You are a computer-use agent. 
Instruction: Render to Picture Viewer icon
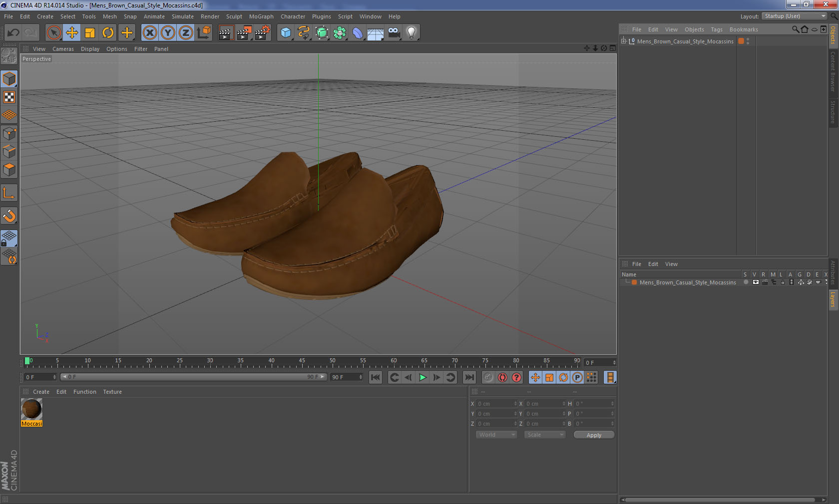click(244, 33)
